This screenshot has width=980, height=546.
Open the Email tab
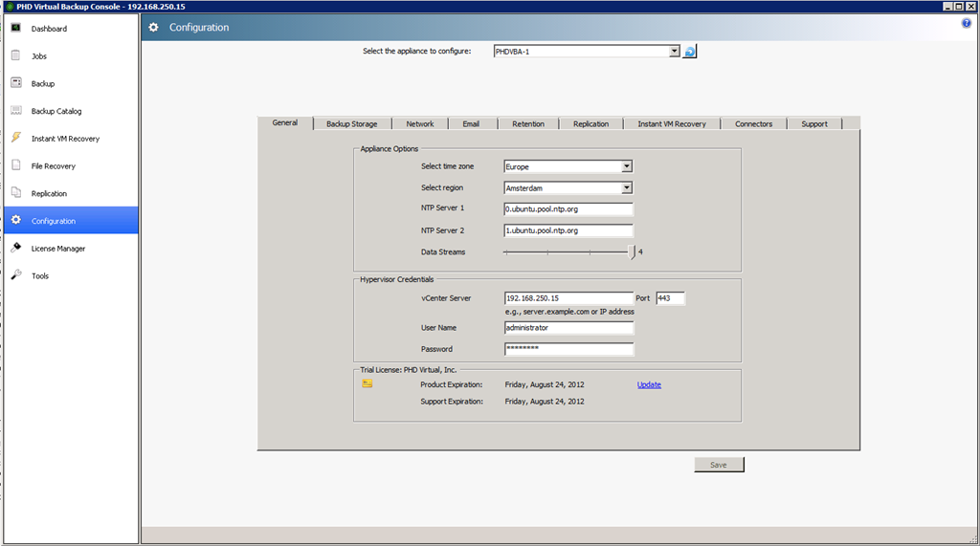471,123
